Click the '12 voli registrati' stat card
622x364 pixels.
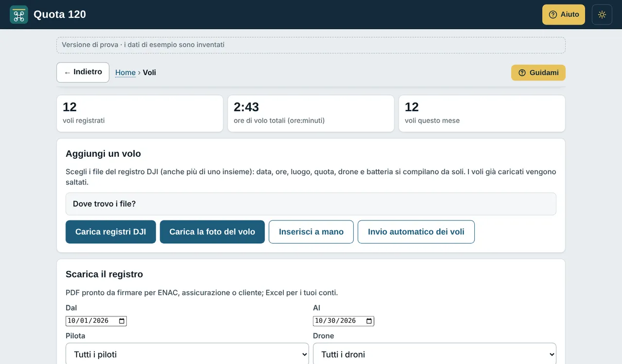[x=140, y=114]
